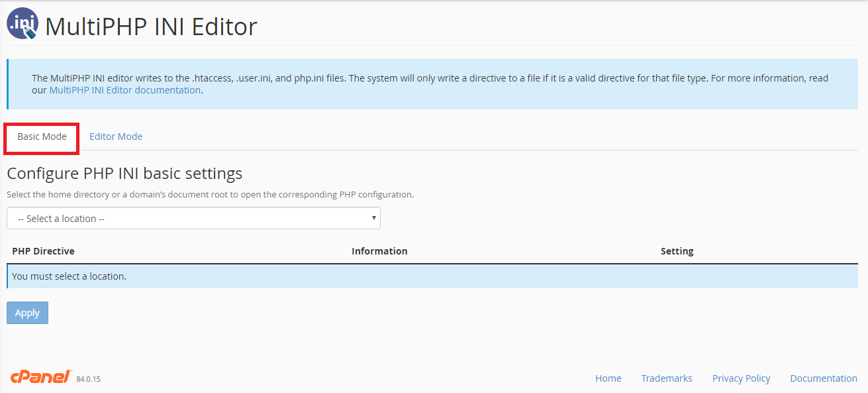Image resolution: width=868 pixels, height=393 pixels.
Task: Click the Configure PHP INI basic settings heading
Action: tap(124, 174)
